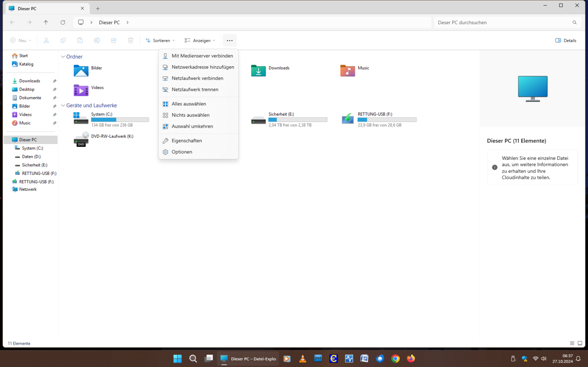The height and width of the screenshot is (367, 588).
Task: Choose Mit Medienserver verbinden
Action: 198,56
